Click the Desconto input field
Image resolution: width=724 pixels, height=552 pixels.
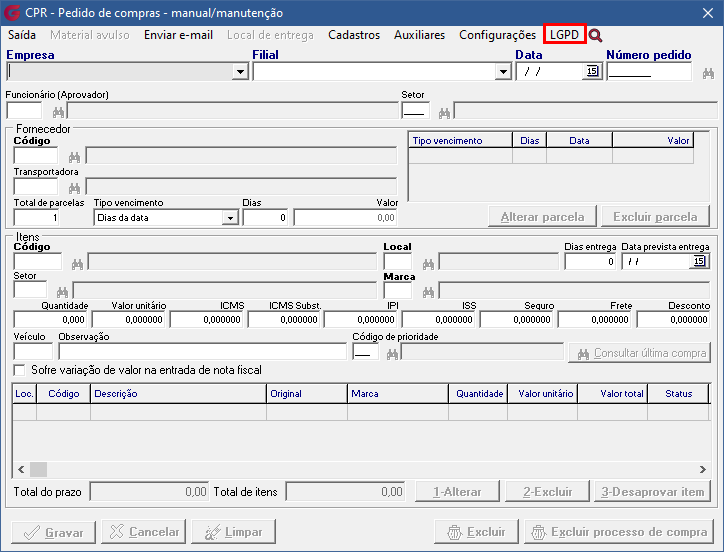click(x=673, y=319)
